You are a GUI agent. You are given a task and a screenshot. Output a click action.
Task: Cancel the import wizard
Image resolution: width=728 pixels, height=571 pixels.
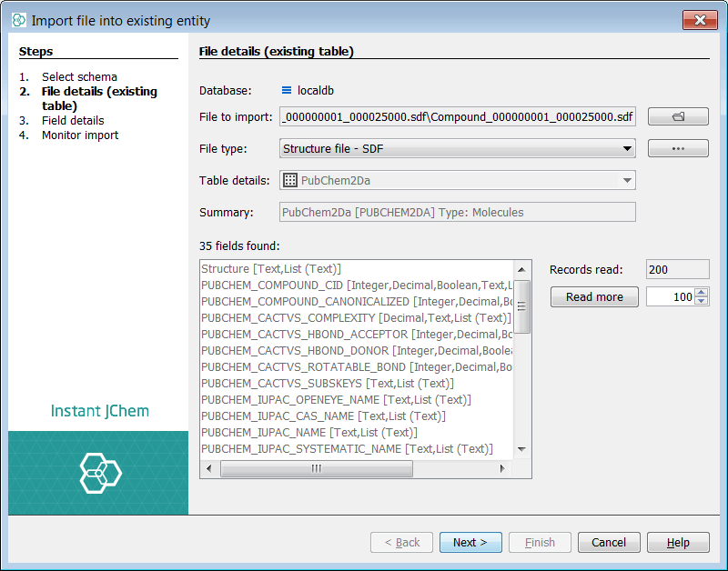click(x=609, y=542)
